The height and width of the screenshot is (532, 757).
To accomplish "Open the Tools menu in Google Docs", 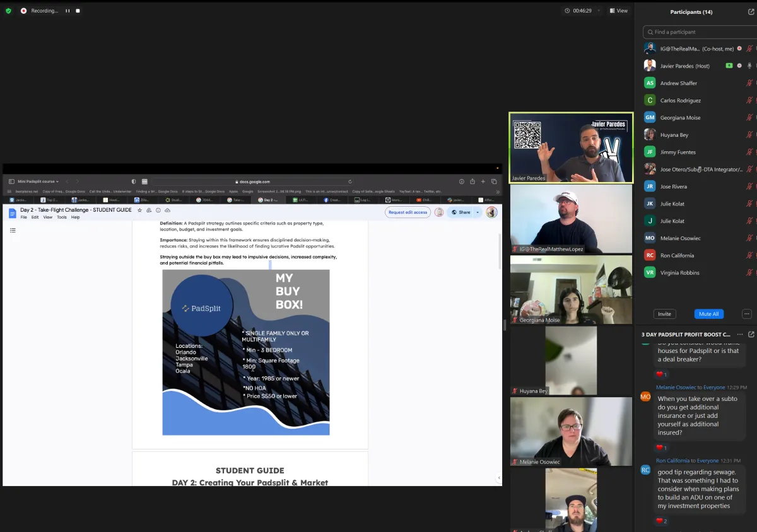I will (62, 217).
